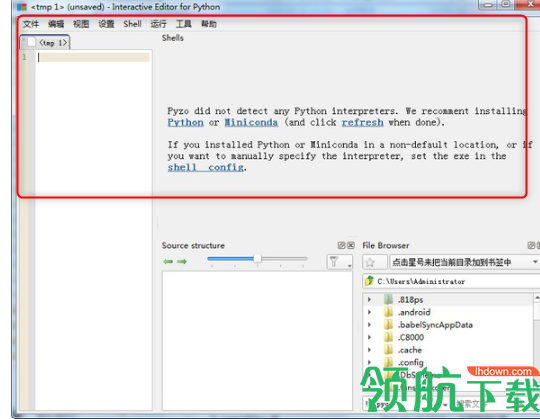The height and width of the screenshot is (419, 540).
Task: Select the .babelSyncAppData folder row
Action: coord(448,325)
